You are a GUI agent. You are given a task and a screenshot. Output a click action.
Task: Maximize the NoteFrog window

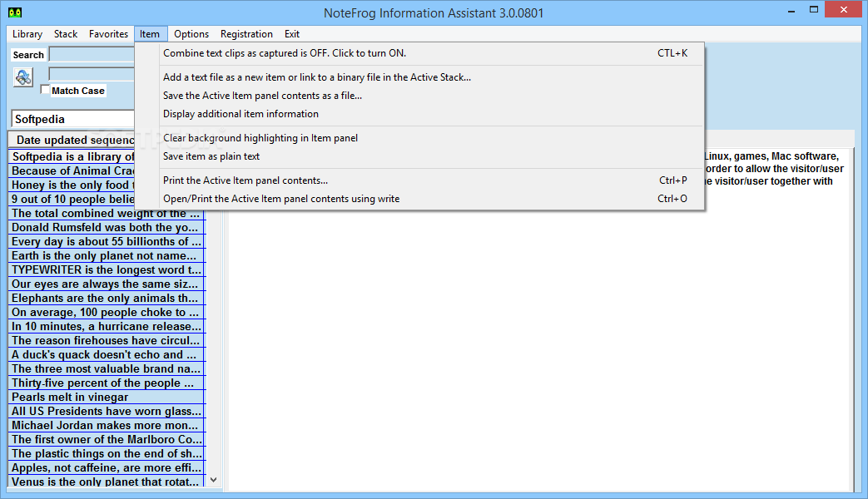814,10
